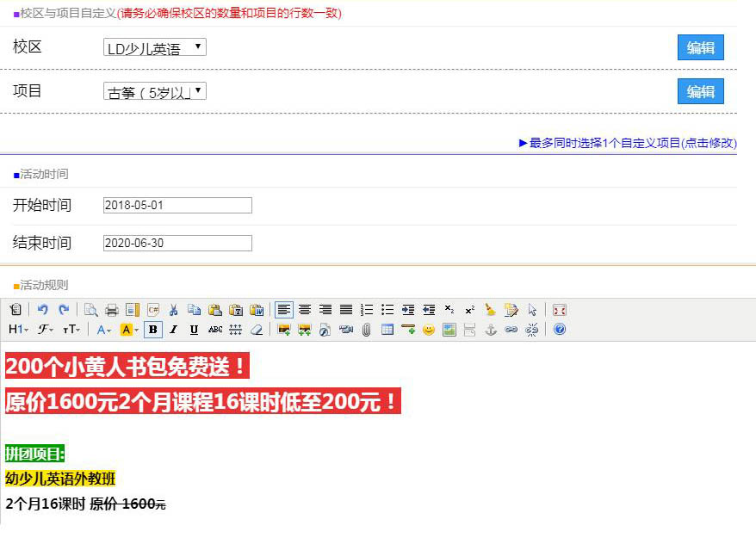Click the undo arrow in editor toolbar

[42, 310]
